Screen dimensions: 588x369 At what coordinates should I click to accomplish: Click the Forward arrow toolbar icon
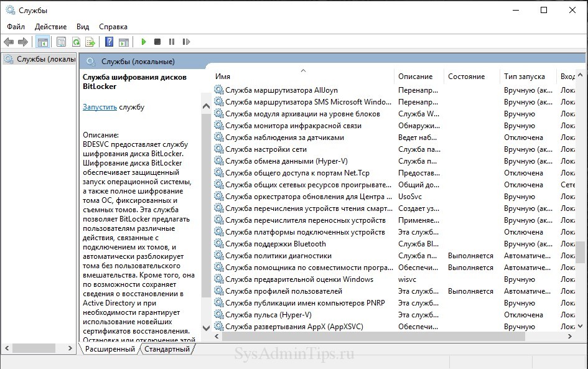[x=23, y=42]
